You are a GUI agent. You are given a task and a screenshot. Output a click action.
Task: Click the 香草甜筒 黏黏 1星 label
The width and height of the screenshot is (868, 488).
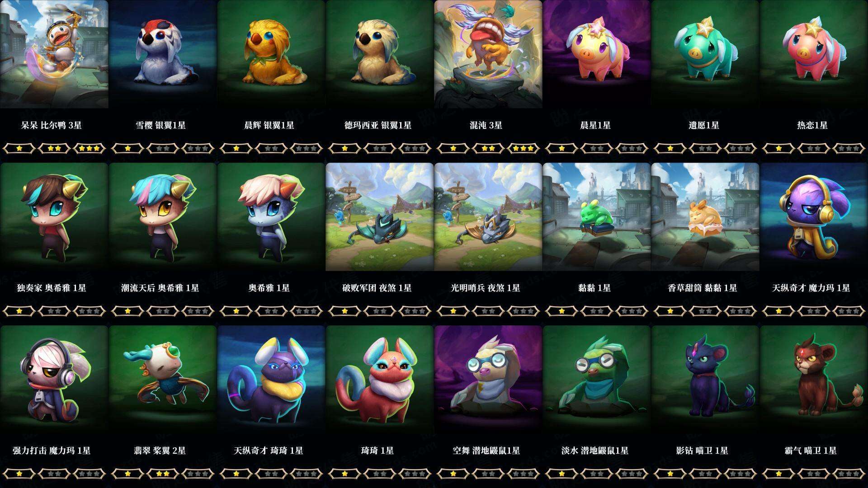tap(703, 288)
